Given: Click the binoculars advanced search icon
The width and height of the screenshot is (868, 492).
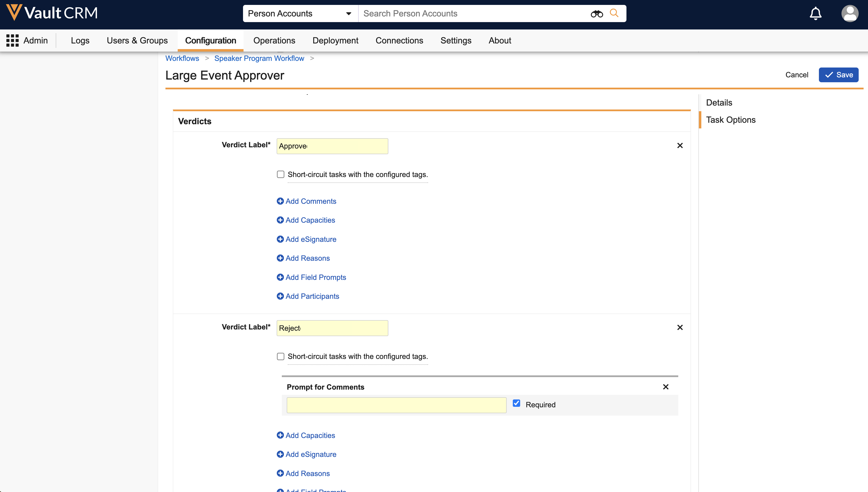Looking at the screenshot, I should 596,14.
